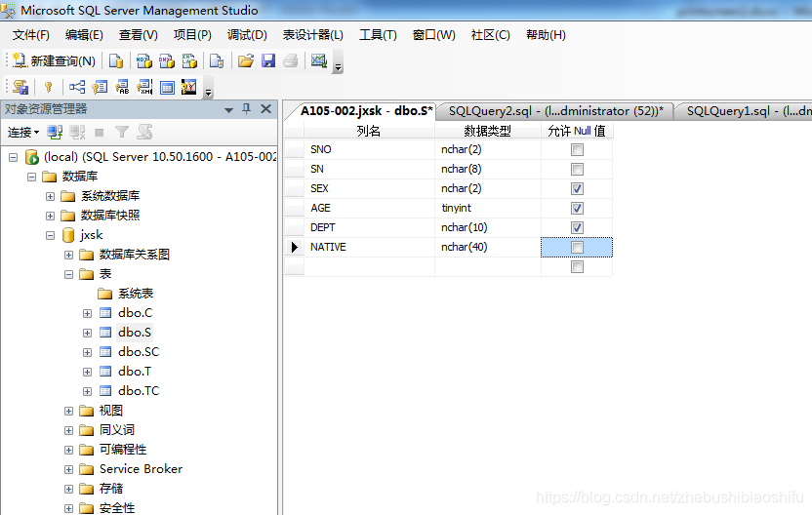Check Allow Null for NATIVE column
The image size is (812, 515).
(577, 248)
